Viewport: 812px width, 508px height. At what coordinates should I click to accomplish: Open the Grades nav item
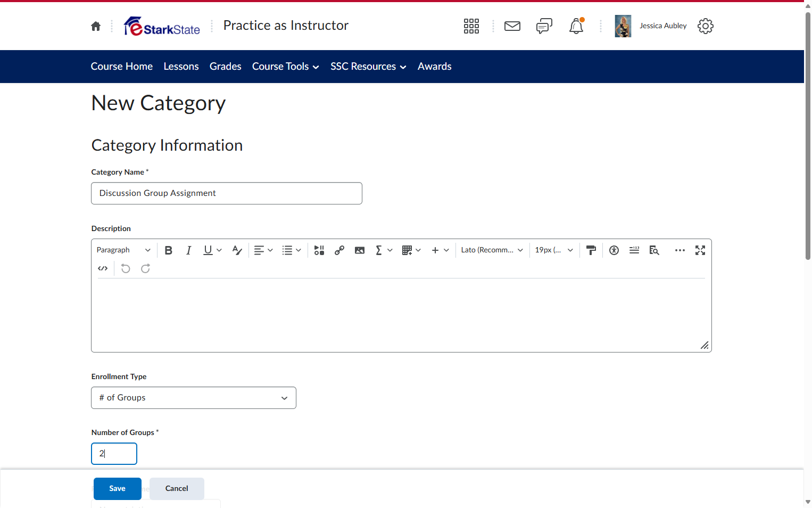click(x=226, y=67)
